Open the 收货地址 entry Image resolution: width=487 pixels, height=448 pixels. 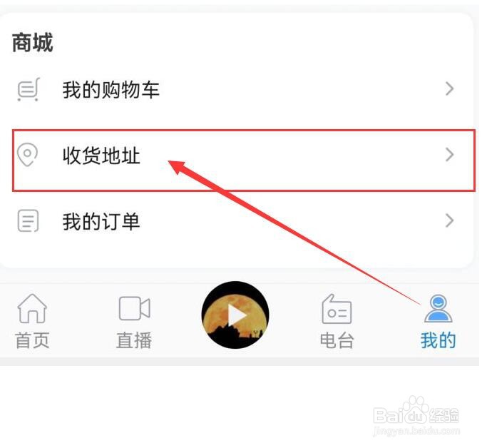(244, 161)
